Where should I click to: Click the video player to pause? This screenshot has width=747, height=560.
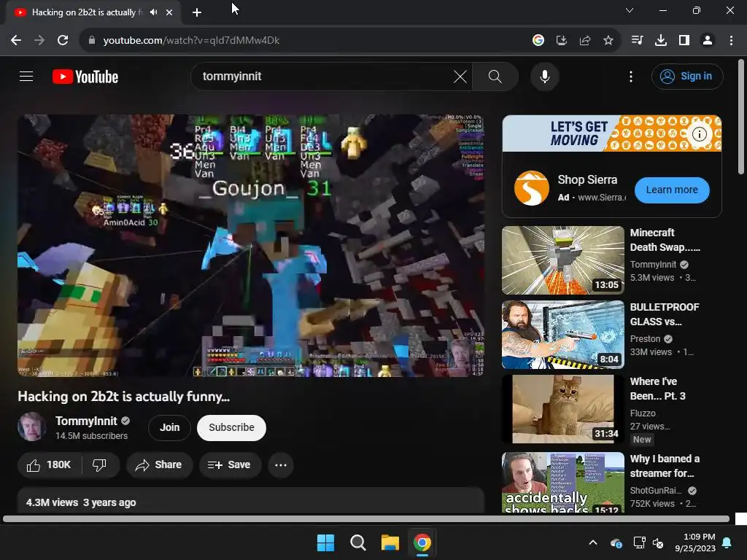tap(251, 245)
